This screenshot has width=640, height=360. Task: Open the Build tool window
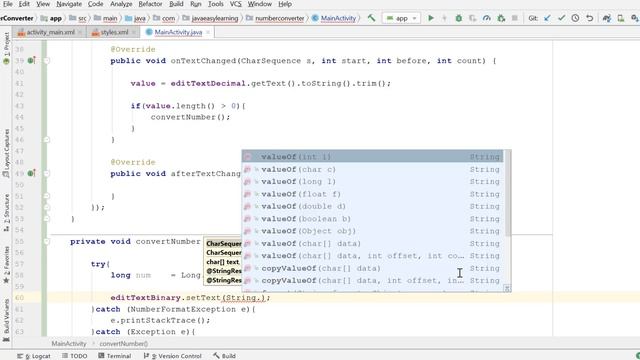pos(224,356)
